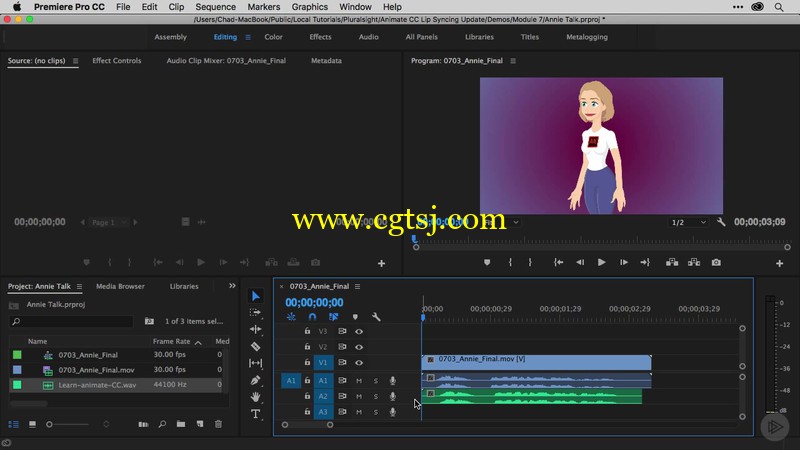Image resolution: width=800 pixels, height=450 pixels.
Task: Hide track V3 with eye toggle
Action: (x=359, y=331)
